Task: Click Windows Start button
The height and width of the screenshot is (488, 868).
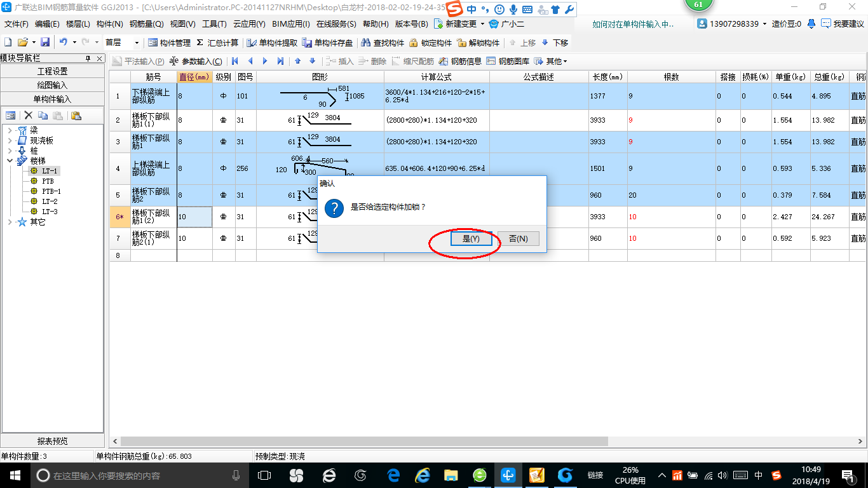Action: 15,475
